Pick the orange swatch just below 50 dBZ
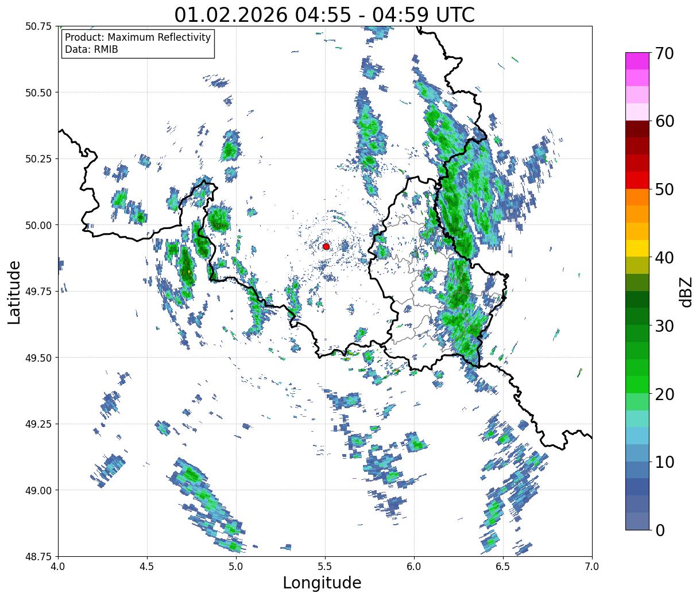This screenshot has height=597, width=700. [x=637, y=197]
